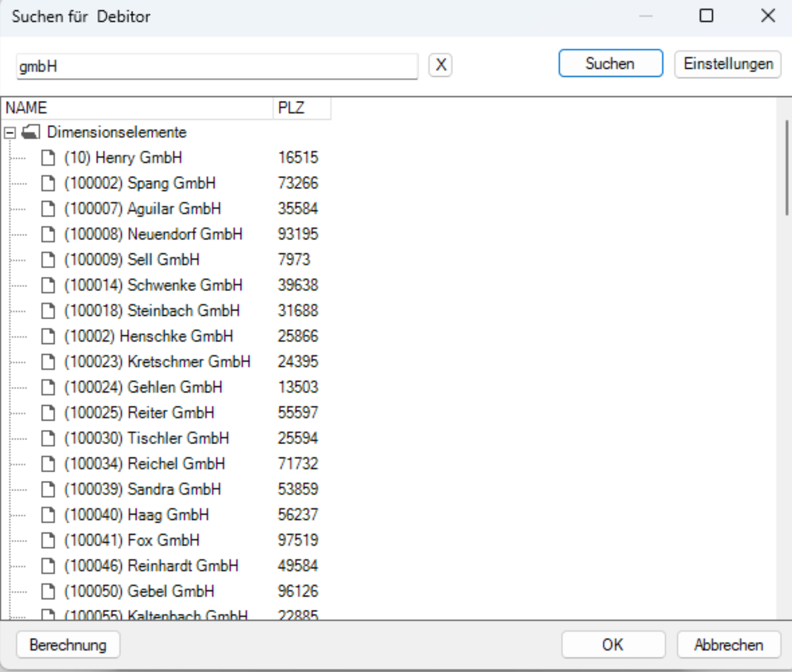Screen dimensions: 792x672
Task: Select the (100008) Neuendorf GmbH entry
Action: click(153, 234)
